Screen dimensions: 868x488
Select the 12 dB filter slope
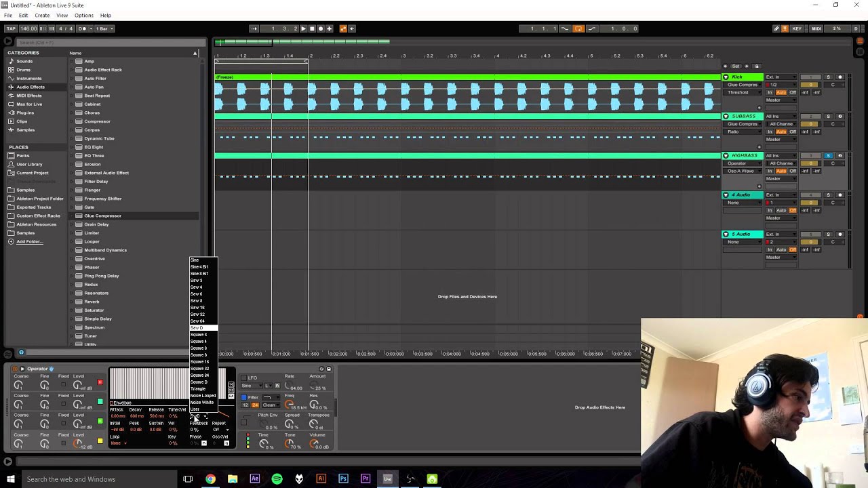click(245, 405)
